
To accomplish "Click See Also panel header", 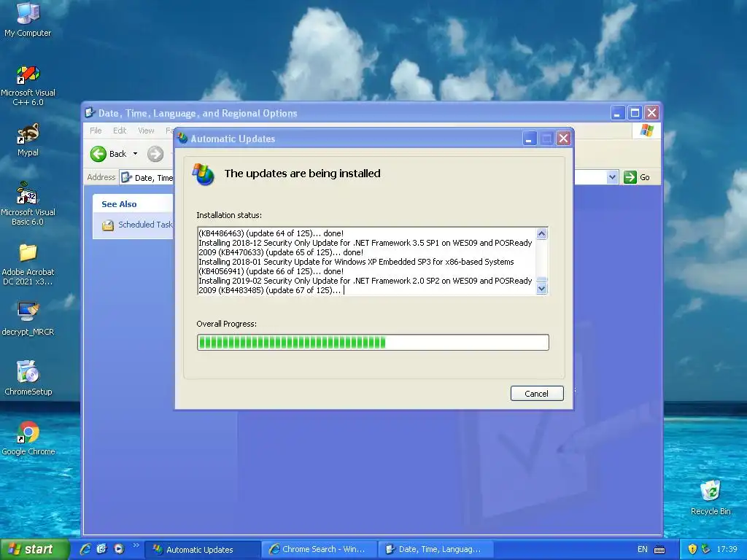I will pos(133,204).
